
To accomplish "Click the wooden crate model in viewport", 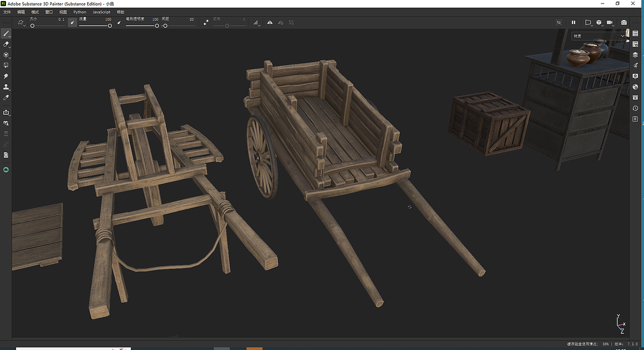I will [490, 123].
